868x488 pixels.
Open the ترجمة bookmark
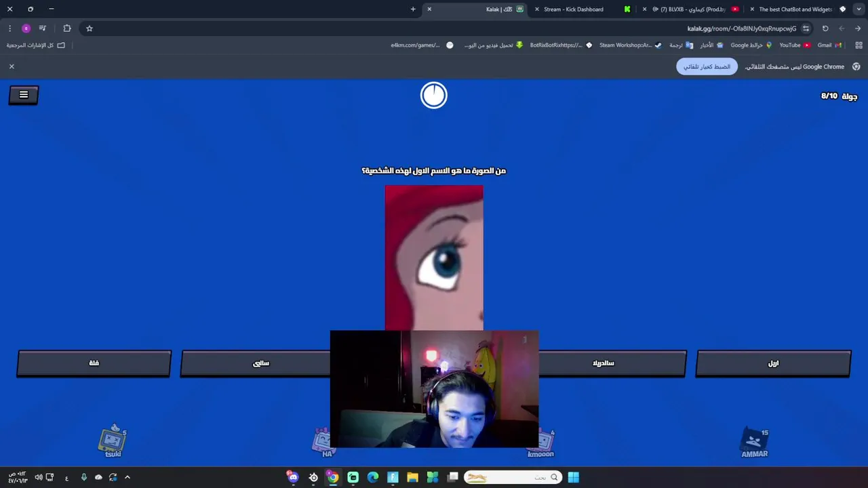[681, 45]
